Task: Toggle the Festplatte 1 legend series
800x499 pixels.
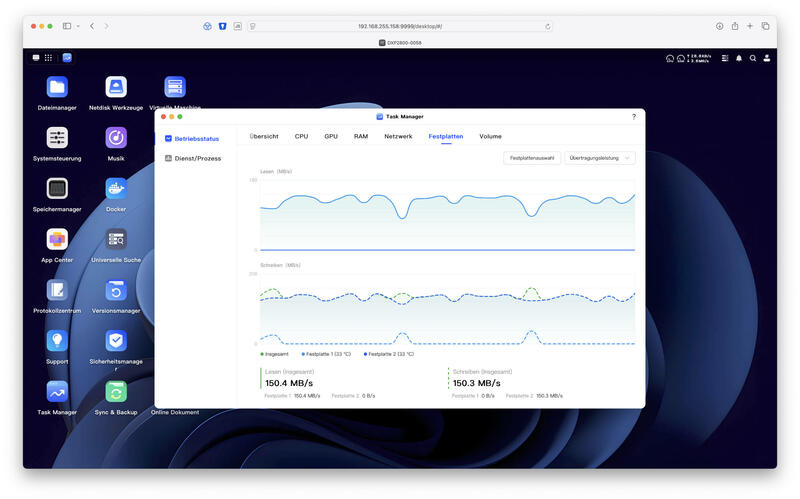Action: coord(326,354)
